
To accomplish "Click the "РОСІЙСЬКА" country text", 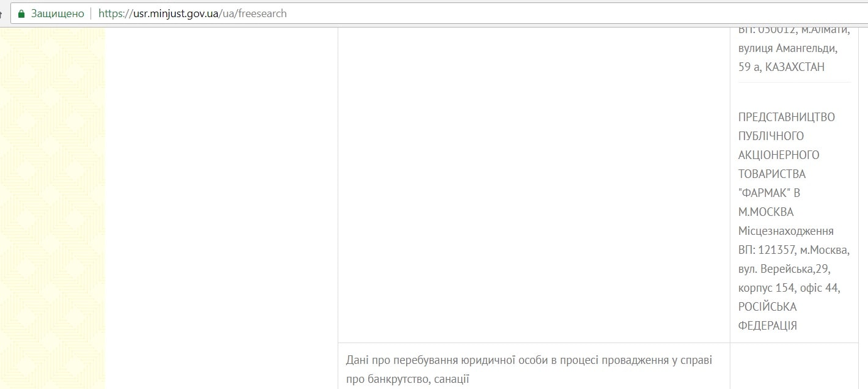I will pos(767,306).
